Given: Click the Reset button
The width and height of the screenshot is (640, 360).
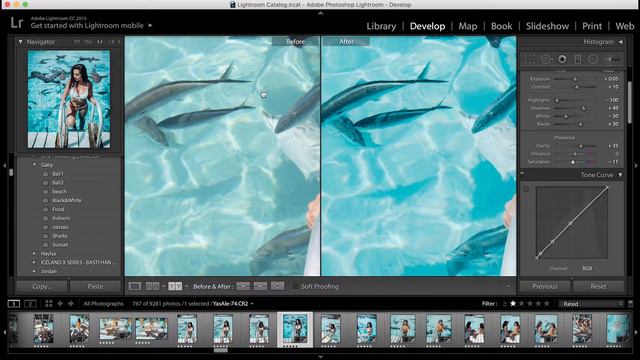Looking at the screenshot, I should click(598, 287).
